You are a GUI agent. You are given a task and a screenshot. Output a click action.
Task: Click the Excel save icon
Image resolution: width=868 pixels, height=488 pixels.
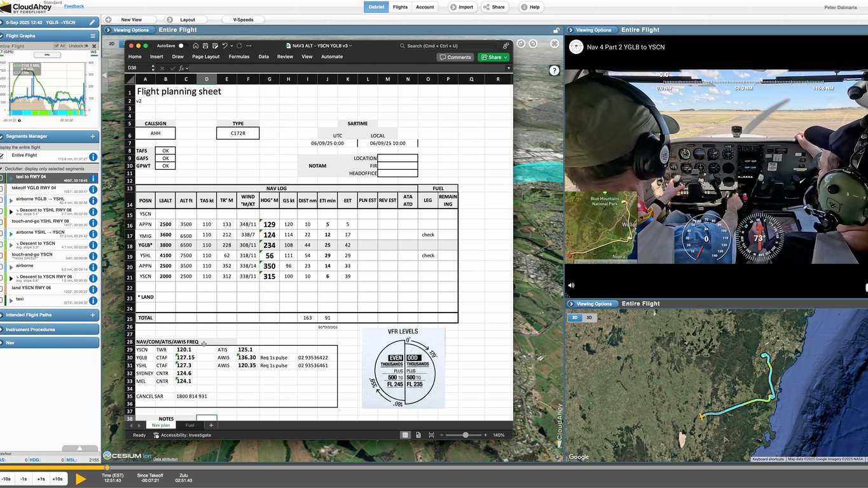point(205,46)
